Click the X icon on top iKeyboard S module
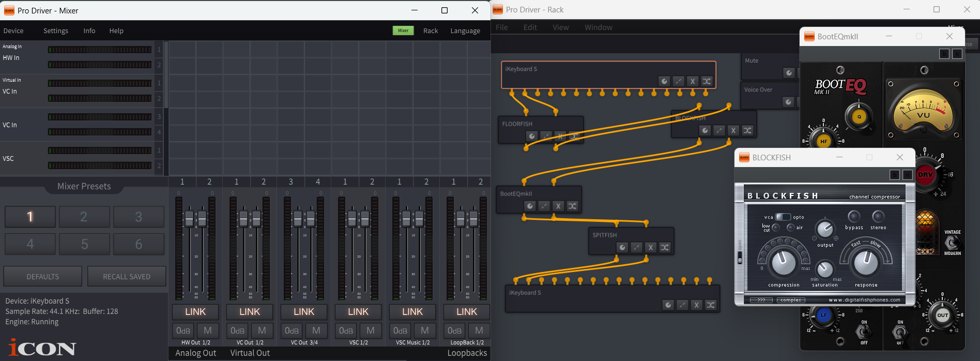 [x=693, y=81]
